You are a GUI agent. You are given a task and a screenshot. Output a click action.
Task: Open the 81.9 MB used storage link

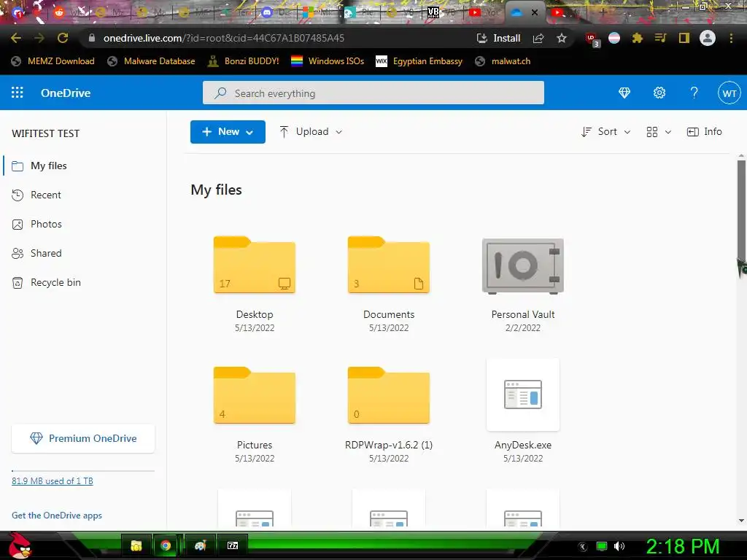coord(53,481)
